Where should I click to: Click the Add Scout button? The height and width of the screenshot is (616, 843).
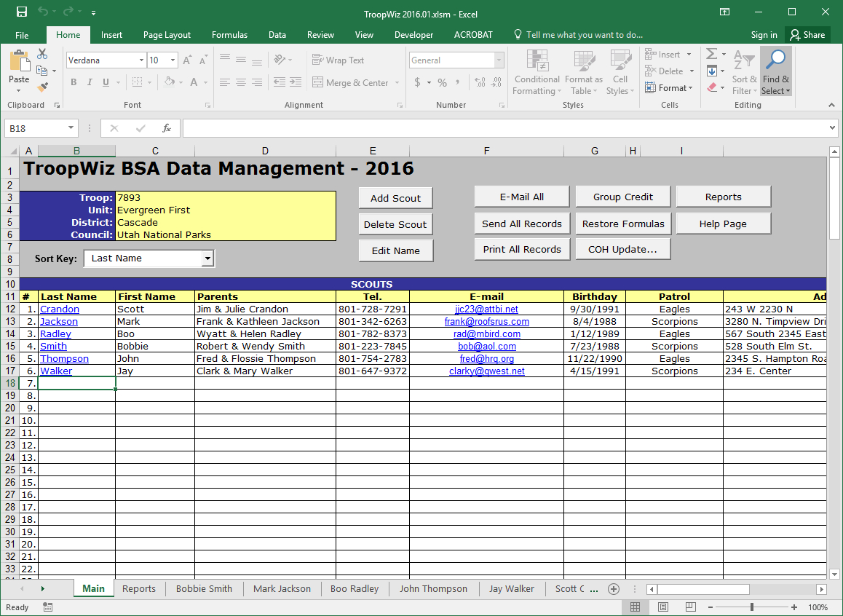(x=395, y=198)
